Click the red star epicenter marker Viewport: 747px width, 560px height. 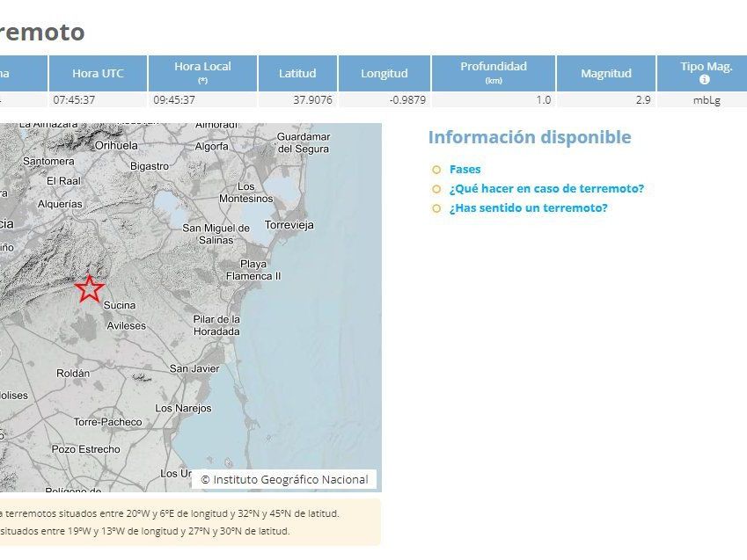tap(89, 288)
